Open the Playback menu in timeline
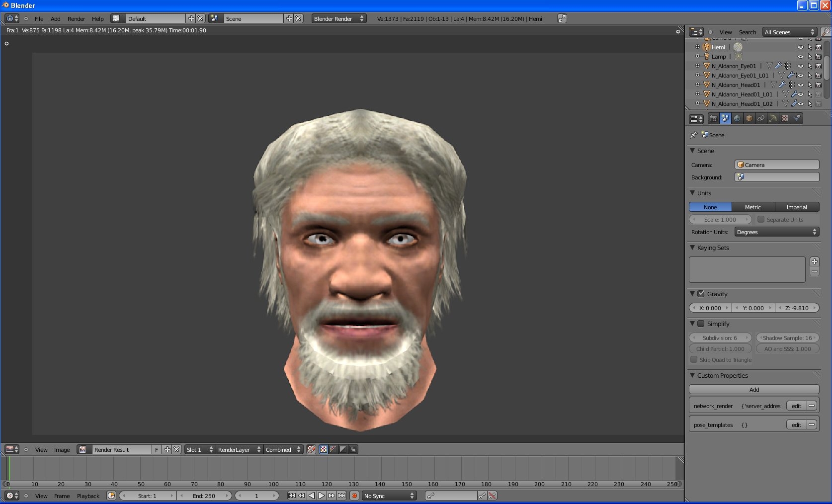This screenshot has width=832, height=504. tap(88, 496)
